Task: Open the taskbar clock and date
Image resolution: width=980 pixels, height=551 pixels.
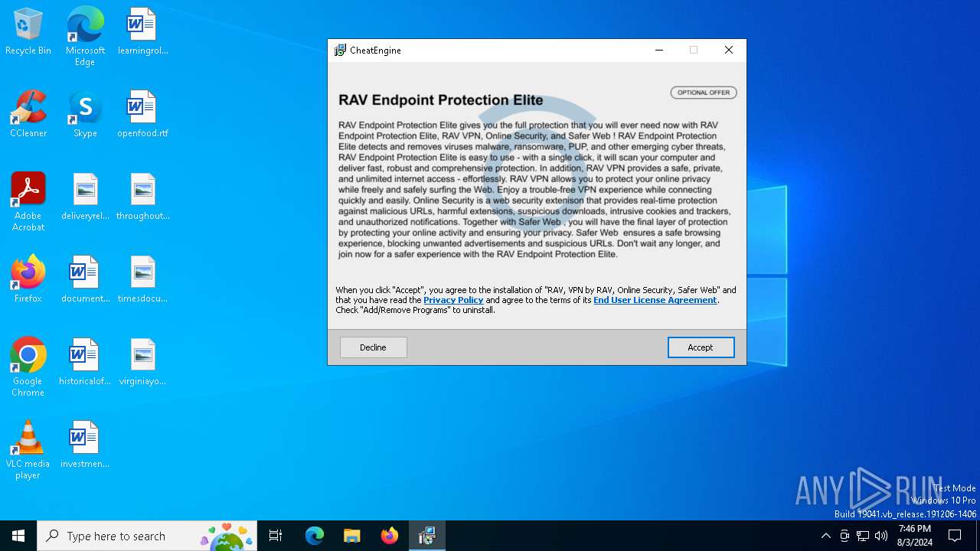Action: tap(915, 536)
